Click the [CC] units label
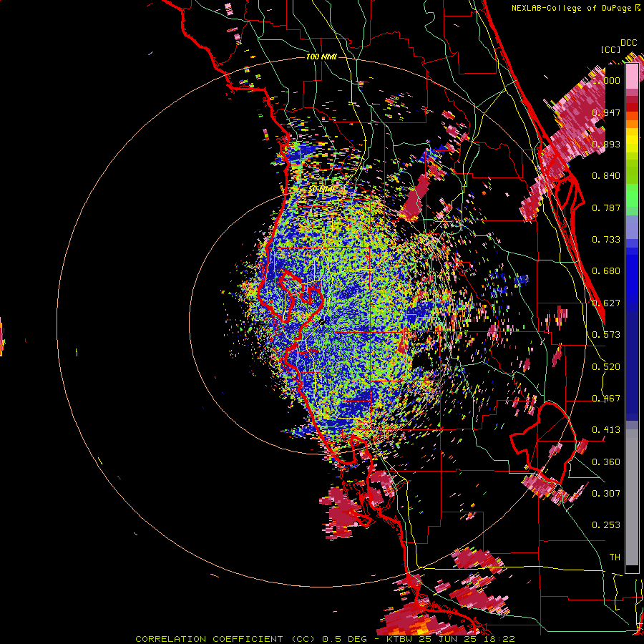644x644 pixels. pyautogui.click(x=610, y=49)
